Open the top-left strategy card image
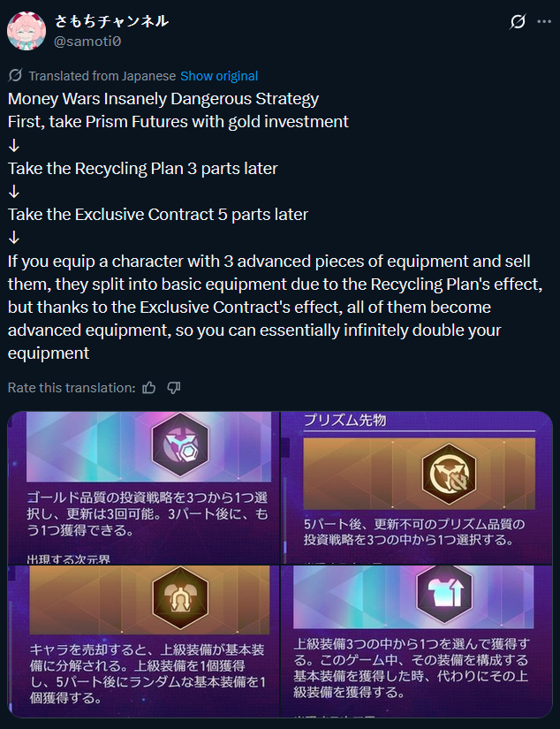 (144, 487)
